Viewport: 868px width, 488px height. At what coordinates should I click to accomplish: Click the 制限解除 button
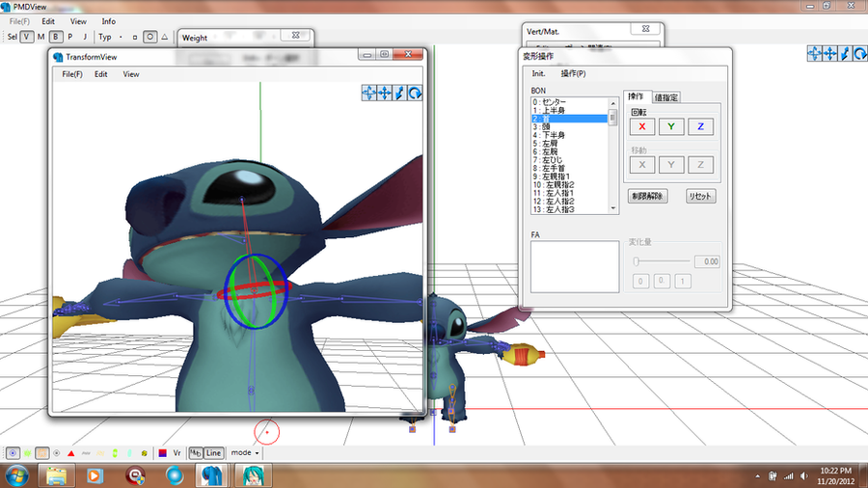tap(648, 196)
